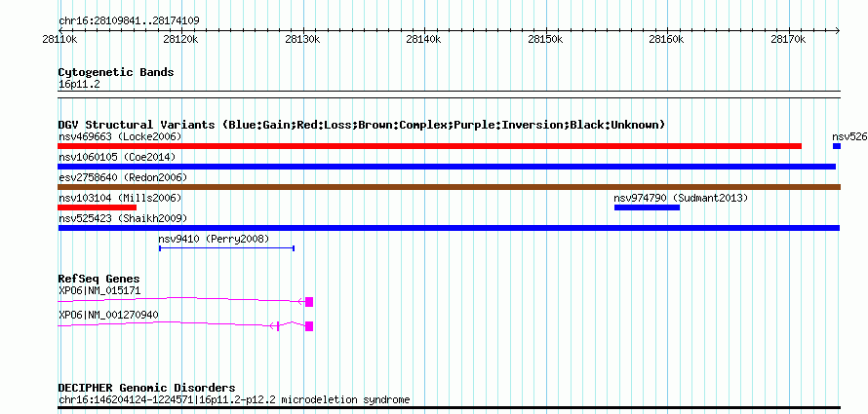Click the 28160k ruler tick label
Screen dimensions: 868x414
(666, 39)
